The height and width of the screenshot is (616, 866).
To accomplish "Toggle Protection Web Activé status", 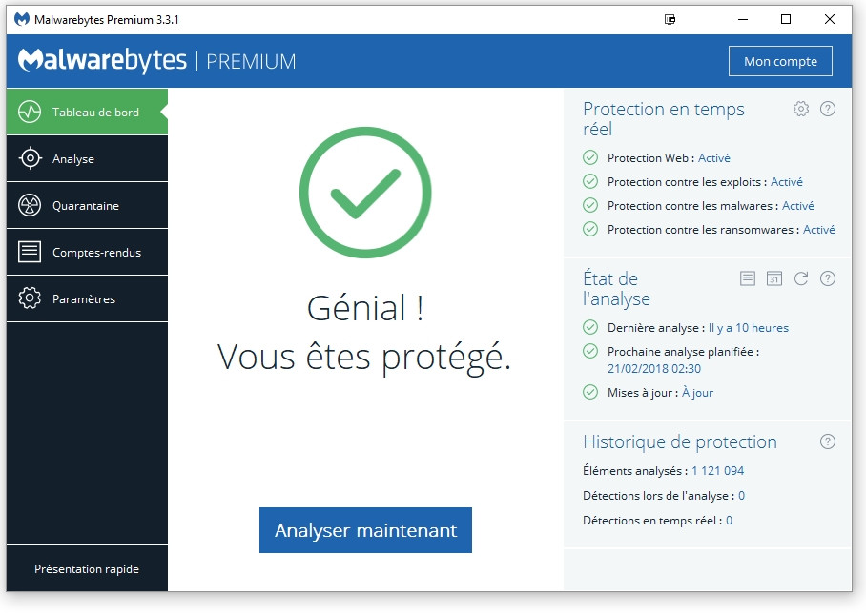I will pyautogui.click(x=714, y=158).
